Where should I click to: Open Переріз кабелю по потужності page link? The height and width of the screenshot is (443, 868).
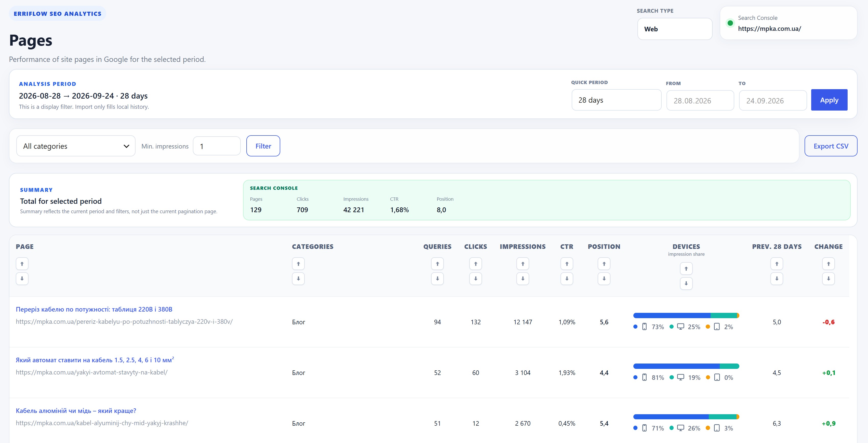[x=94, y=309]
